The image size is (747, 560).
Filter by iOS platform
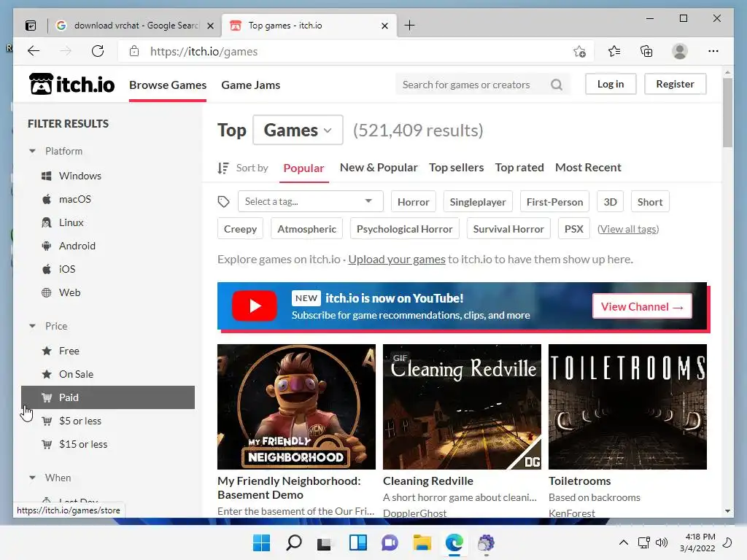[66, 269]
